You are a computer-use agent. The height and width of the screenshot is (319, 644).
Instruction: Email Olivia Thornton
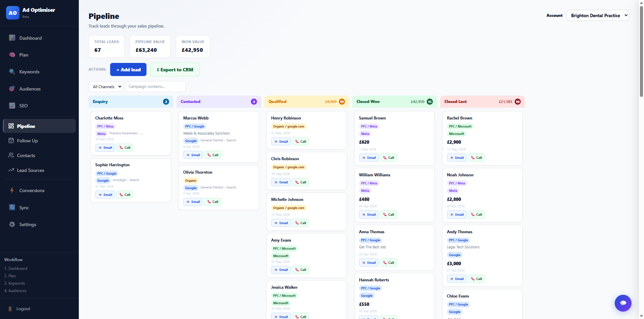[x=193, y=202]
